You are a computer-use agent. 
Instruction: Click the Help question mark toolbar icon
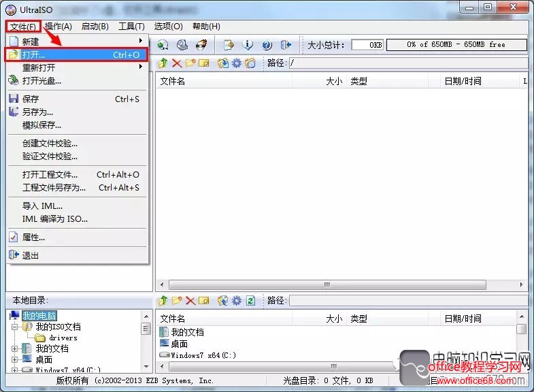click(267, 45)
